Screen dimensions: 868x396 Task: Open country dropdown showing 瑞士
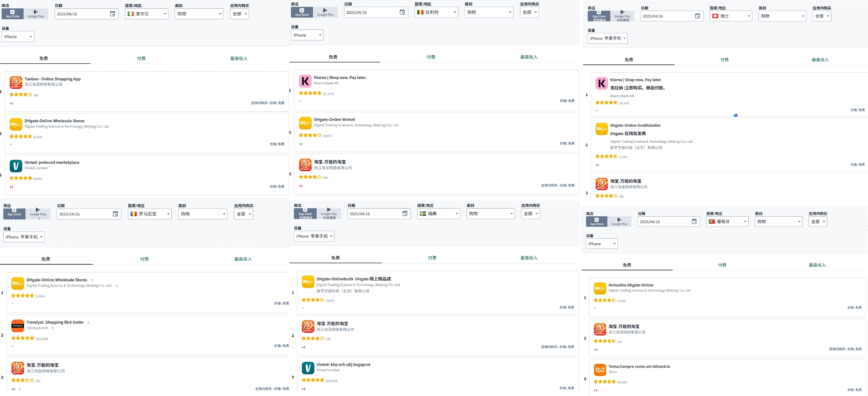coord(731,16)
